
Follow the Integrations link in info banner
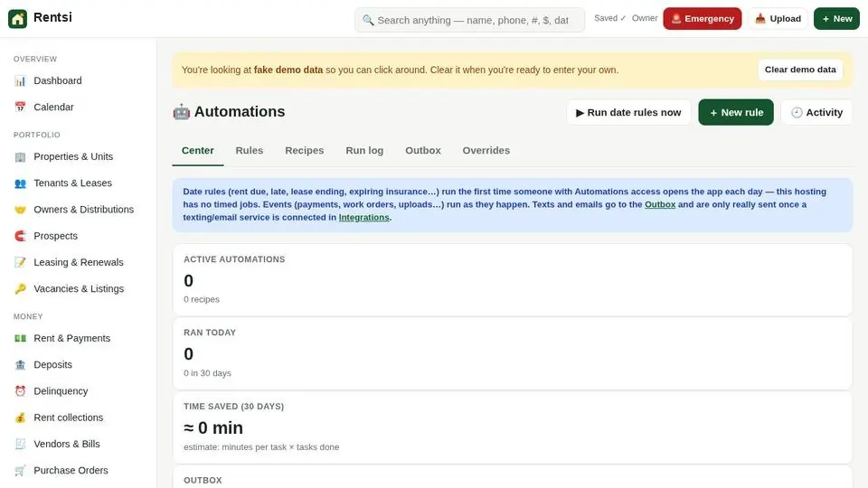pyautogui.click(x=363, y=218)
